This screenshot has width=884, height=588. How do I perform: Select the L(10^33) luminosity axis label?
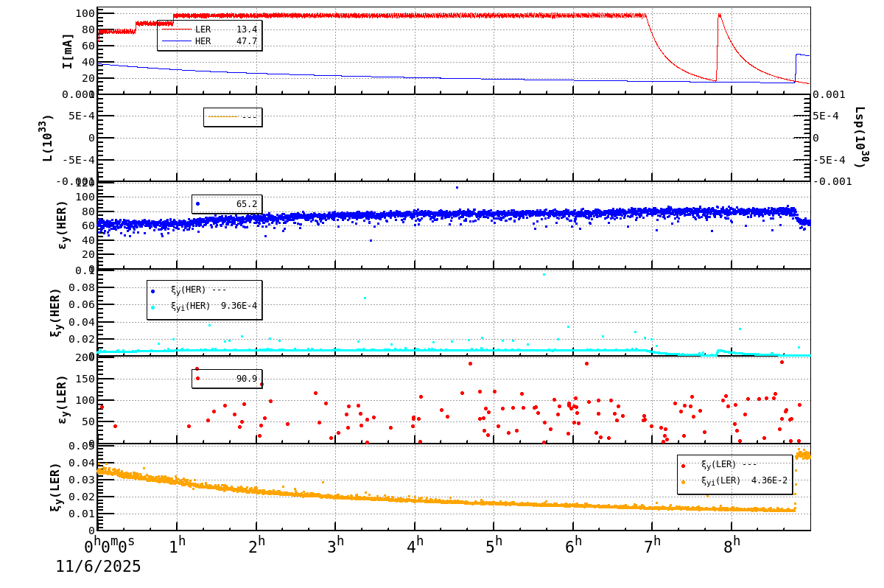47,138
